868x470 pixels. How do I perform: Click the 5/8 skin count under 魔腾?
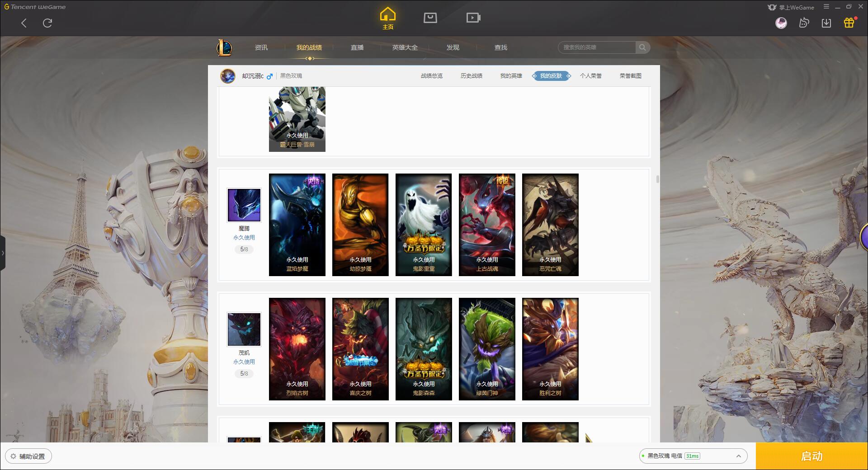(x=244, y=249)
